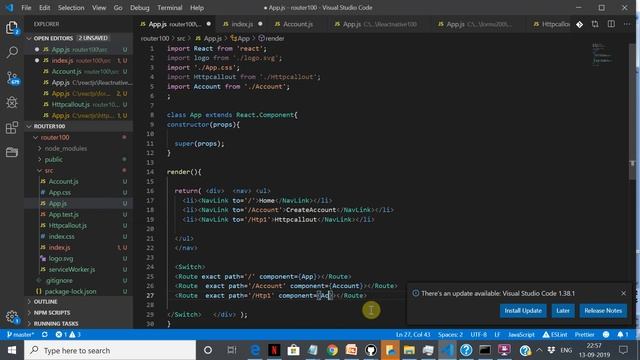Viewport: 640px width, 360px height.
Task: Open Microsoft Edge from the taskbar
Action: point(255,350)
